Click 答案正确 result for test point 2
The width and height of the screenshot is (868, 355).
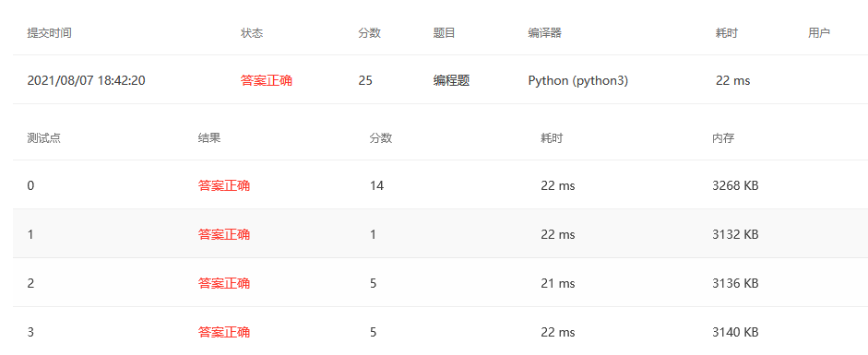224,284
